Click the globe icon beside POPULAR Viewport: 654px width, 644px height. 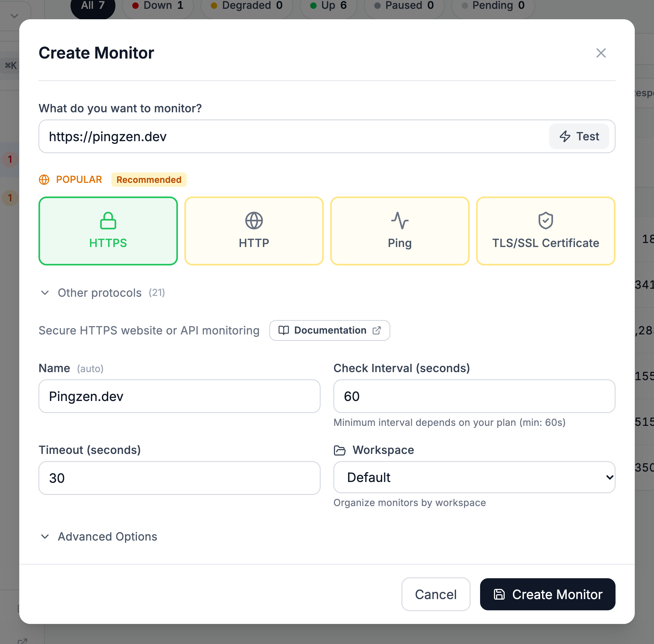(x=44, y=180)
